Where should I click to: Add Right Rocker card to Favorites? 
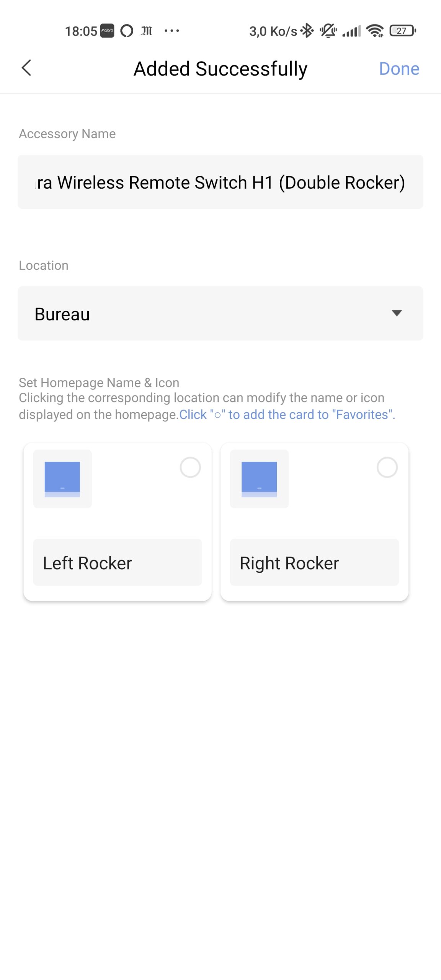[387, 467]
